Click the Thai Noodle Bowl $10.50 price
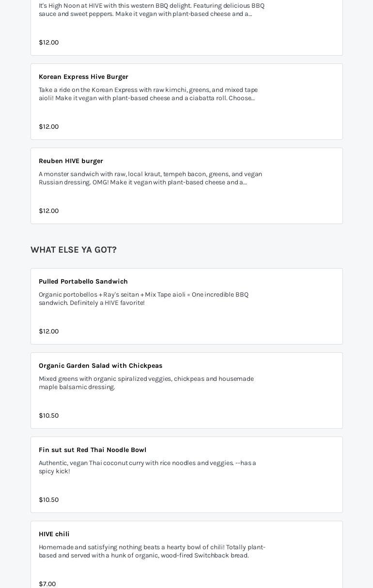 point(48,500)
